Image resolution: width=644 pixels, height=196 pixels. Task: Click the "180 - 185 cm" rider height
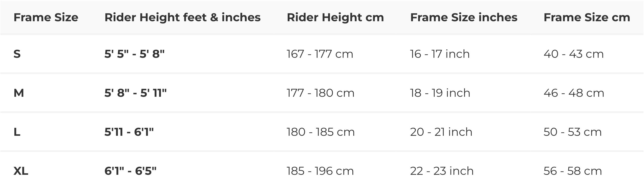[x=321, y=132]
